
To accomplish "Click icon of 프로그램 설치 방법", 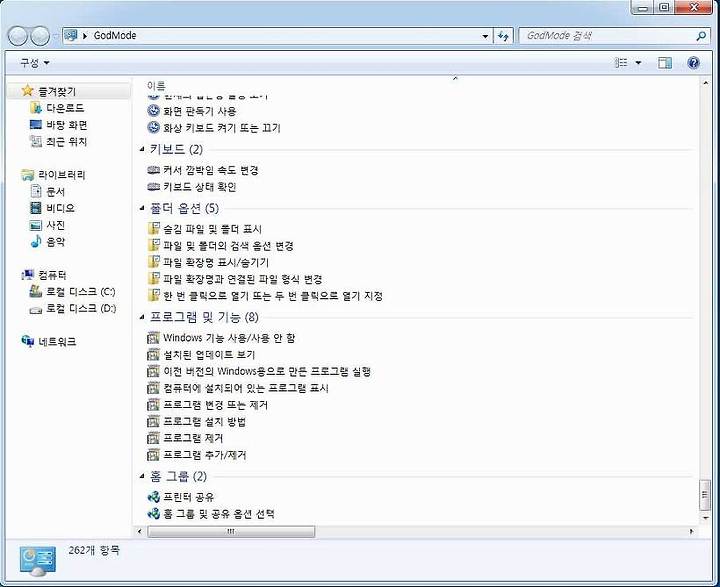I will (153, 421).
